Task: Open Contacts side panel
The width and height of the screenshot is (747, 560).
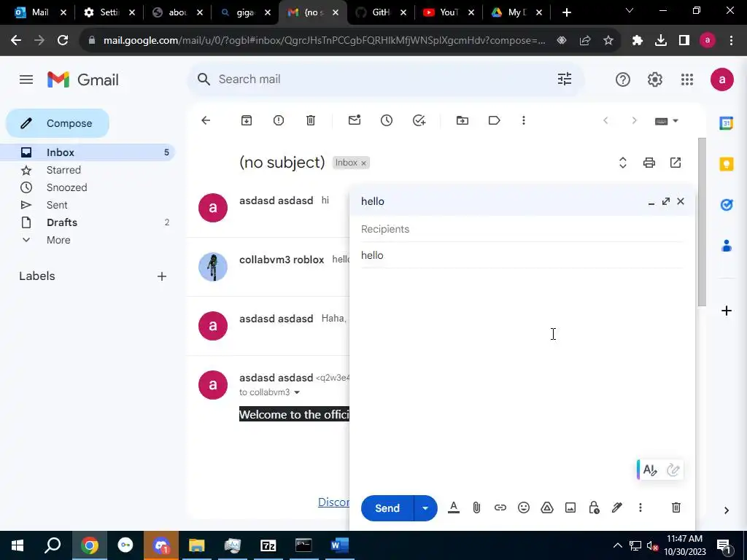Action: click(x=726, y=246)
